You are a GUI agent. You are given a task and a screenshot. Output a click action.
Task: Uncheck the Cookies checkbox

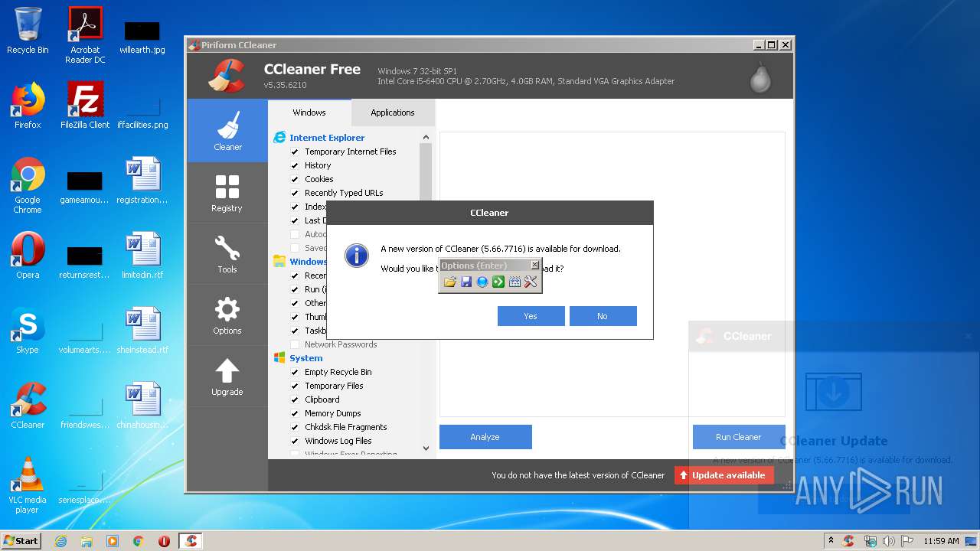click(x=295, y=179)
